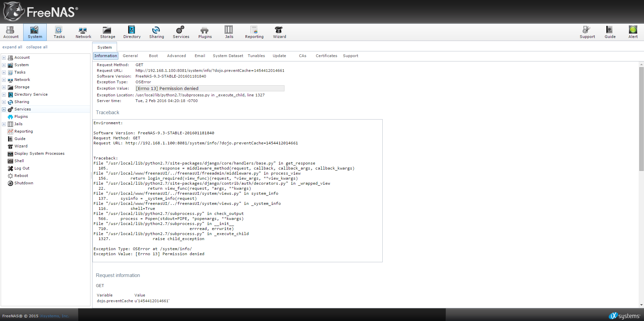
Task: Open the Guide toolbar icon
Action: click(610, 32)
